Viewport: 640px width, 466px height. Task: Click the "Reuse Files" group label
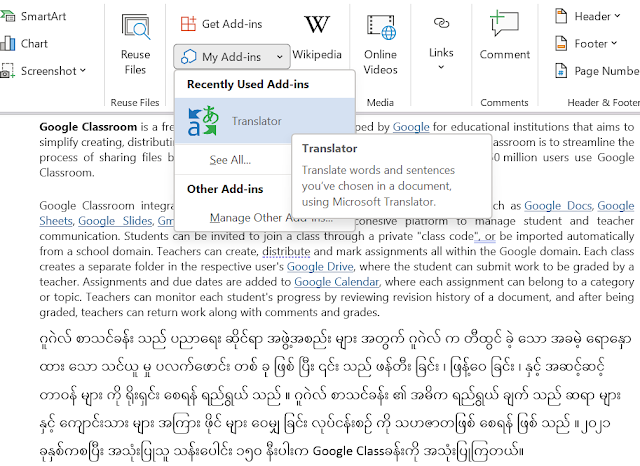[x=135, y=102]
